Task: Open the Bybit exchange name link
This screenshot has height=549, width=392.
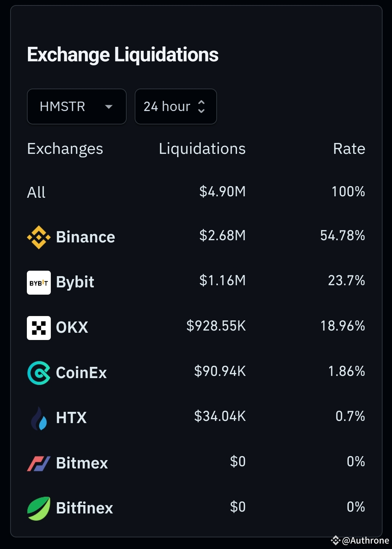Action: 75,282
